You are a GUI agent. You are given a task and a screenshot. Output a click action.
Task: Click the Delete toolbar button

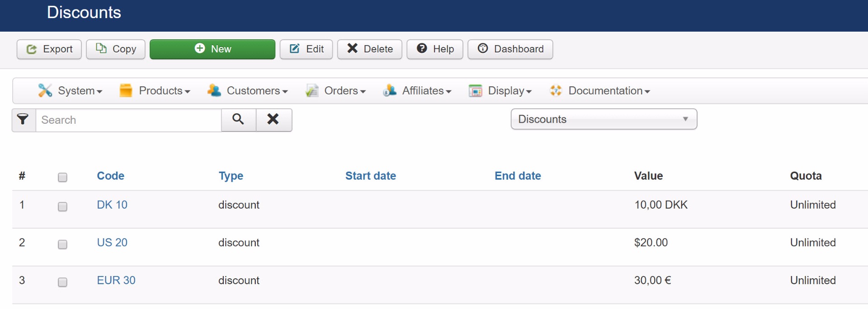(x=369, y=49)
